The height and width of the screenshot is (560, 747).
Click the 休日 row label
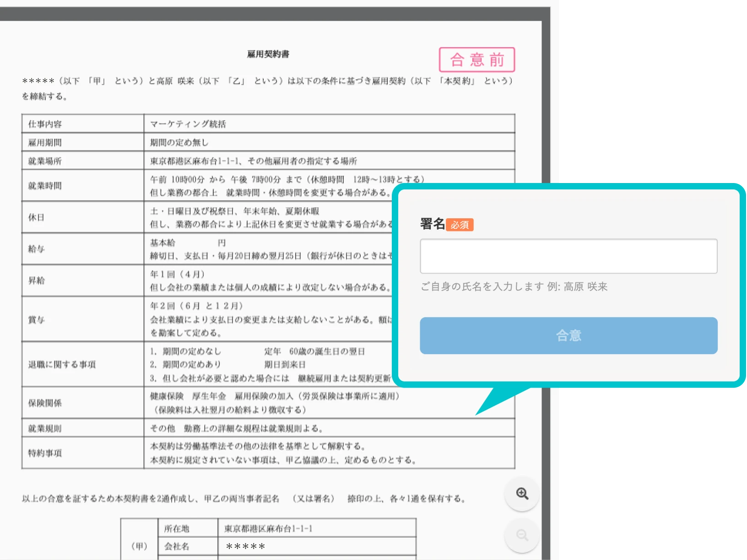pos(37,217)
